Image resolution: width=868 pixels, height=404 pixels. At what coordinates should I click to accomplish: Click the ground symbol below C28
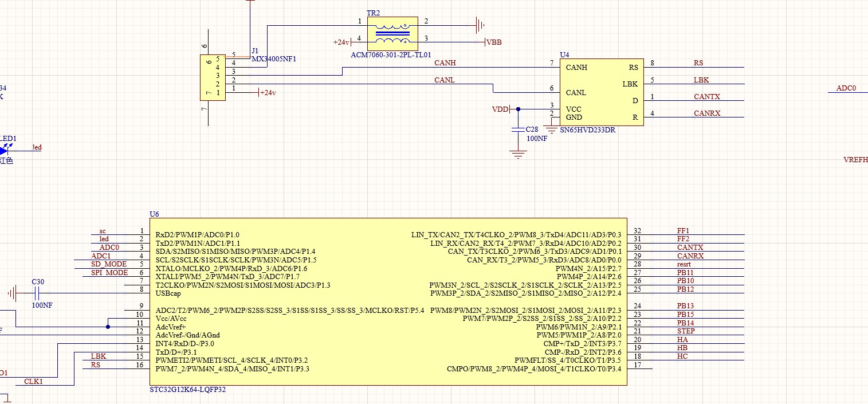tap(518, 154)
